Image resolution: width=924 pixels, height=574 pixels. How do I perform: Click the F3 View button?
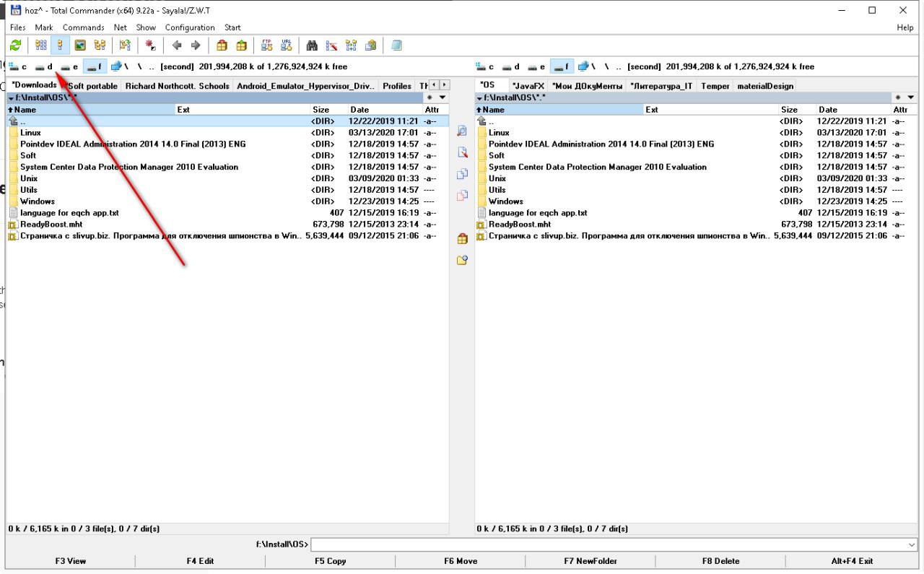[71, 561]
